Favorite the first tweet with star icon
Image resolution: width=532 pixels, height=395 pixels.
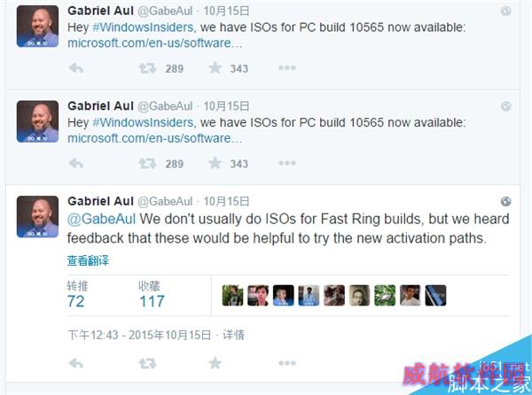pos(215,68)
